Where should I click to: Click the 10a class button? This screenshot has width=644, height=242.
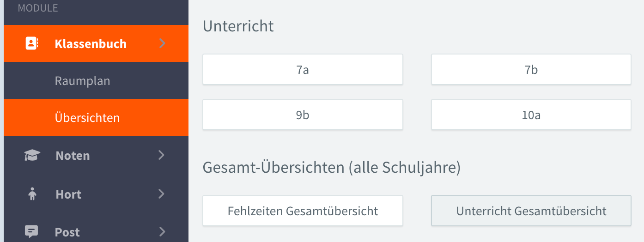(531, 115)
